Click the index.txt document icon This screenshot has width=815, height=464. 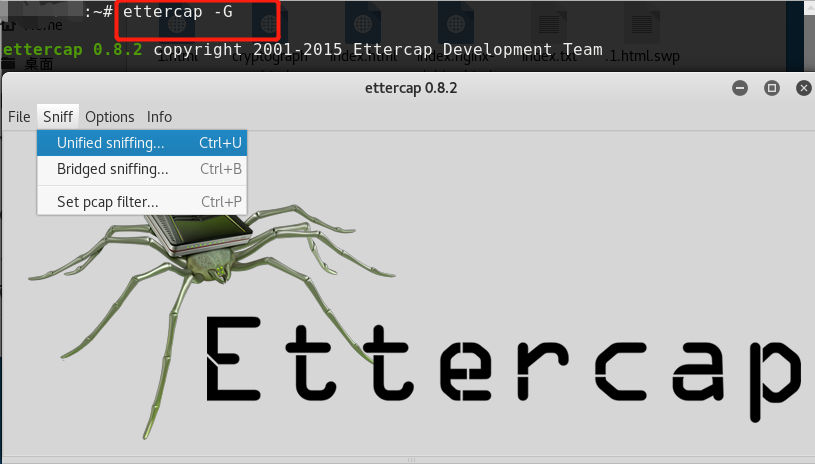pos(549,23)
